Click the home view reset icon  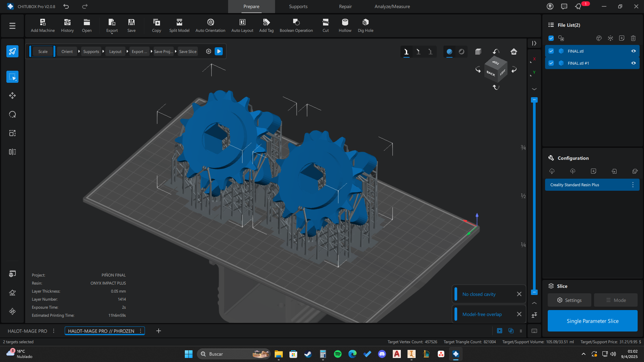tap(514, 52)
